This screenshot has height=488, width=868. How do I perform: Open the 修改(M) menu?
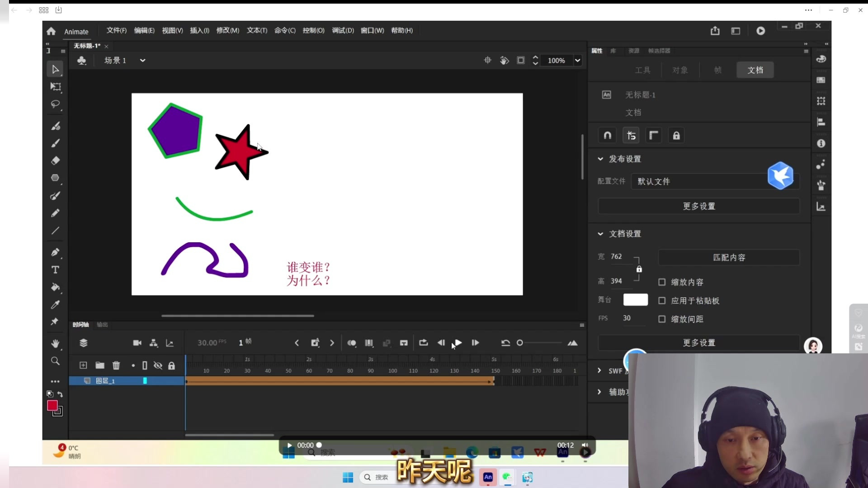pyautogui.click(x=227, y=30)
